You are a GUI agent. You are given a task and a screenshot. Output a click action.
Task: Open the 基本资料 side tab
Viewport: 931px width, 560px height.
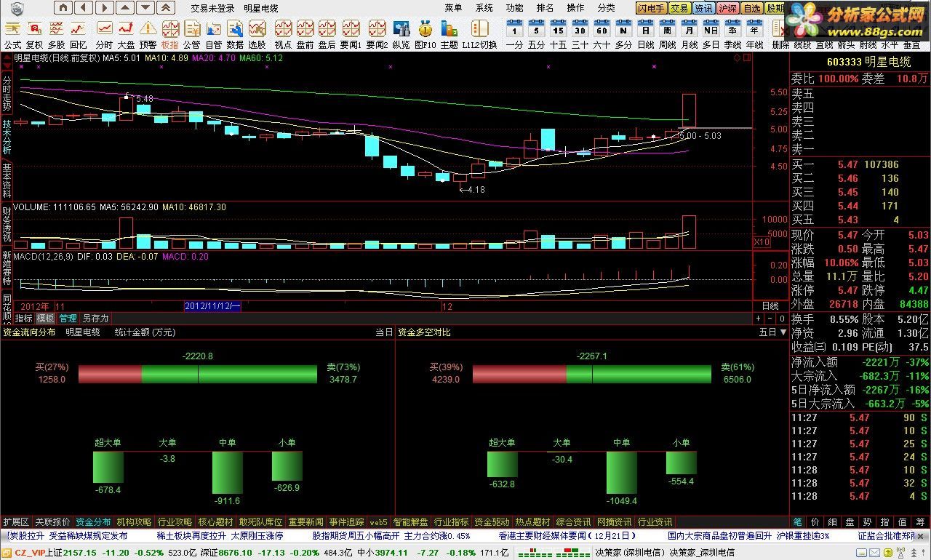[7, 181]
